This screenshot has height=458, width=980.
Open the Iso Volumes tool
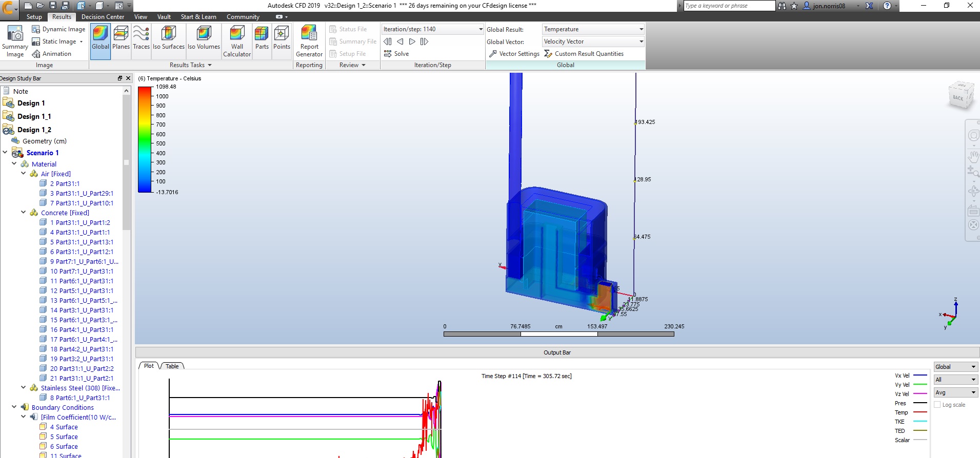[x=204, y=38]
